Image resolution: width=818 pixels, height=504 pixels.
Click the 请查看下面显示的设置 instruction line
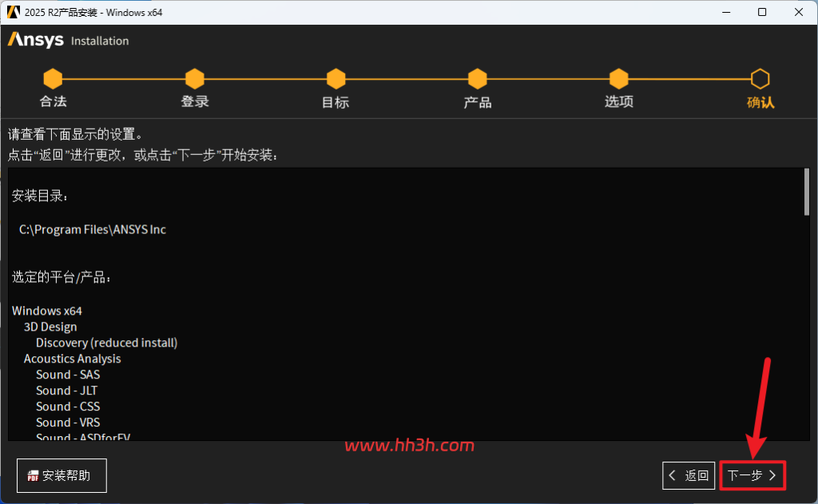point(75,135)
